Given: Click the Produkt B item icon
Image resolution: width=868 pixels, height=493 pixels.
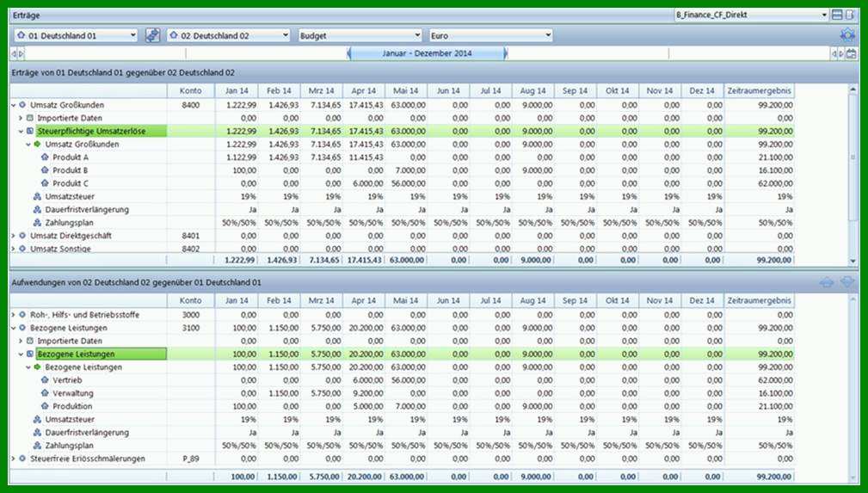Looking at the screenshot, I should click(x=45, y=170).
